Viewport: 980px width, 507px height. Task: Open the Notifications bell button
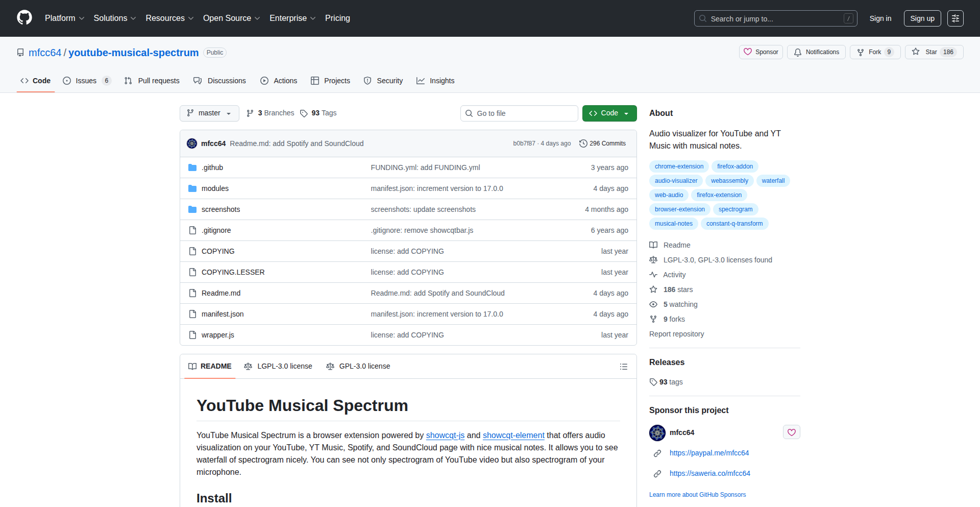(817, 52)
